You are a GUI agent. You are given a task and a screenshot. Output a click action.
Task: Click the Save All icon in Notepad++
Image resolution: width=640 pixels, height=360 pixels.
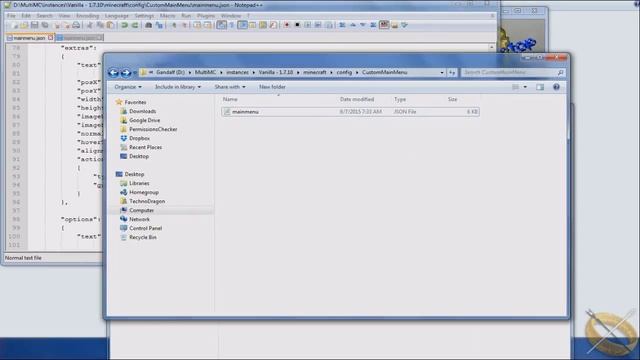(x=45, y=25)
